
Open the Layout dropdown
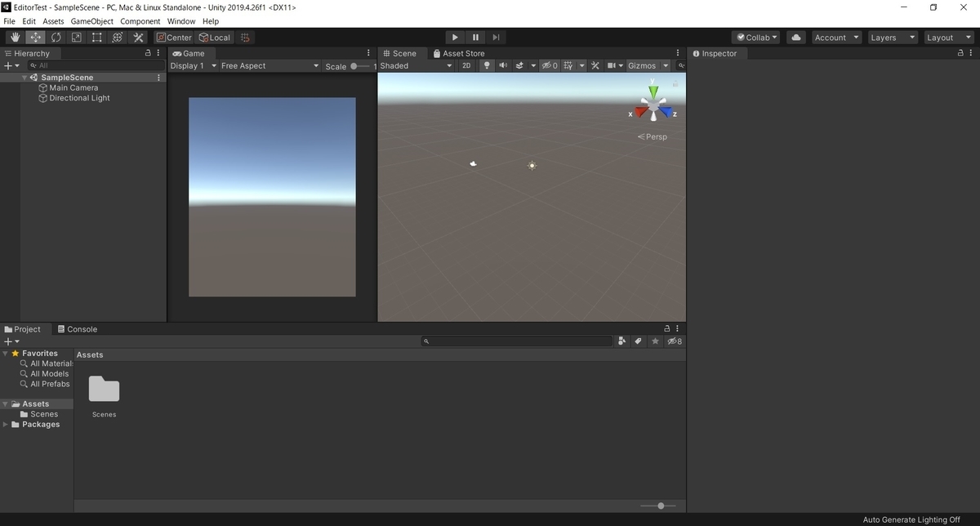[948, 38]
